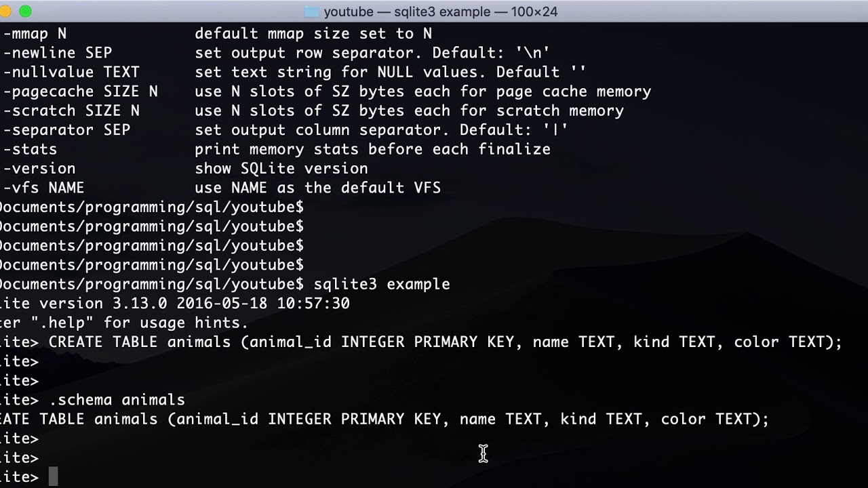The width and height of the screenshot is (868, 488).
Task: Click the '-vfs NAME' option text
Action: tap(44, 188)
